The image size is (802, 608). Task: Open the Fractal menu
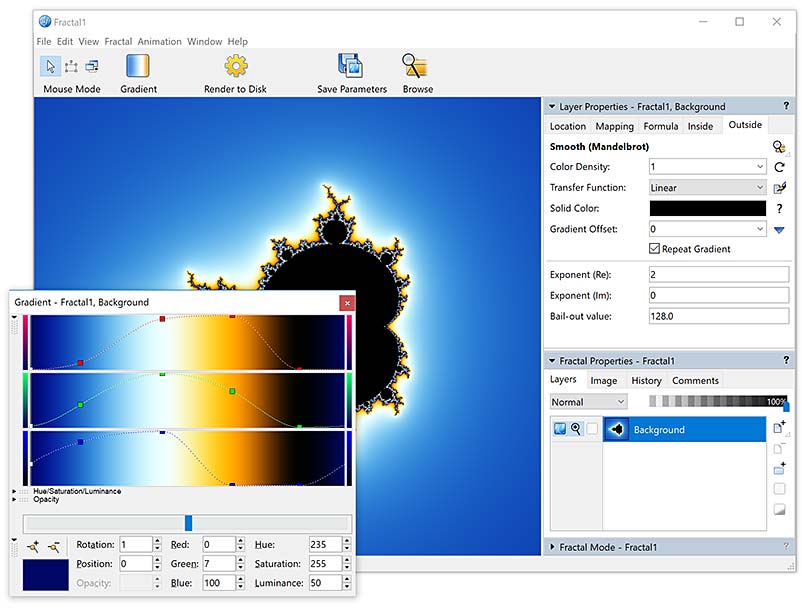[x=118, y=41]
